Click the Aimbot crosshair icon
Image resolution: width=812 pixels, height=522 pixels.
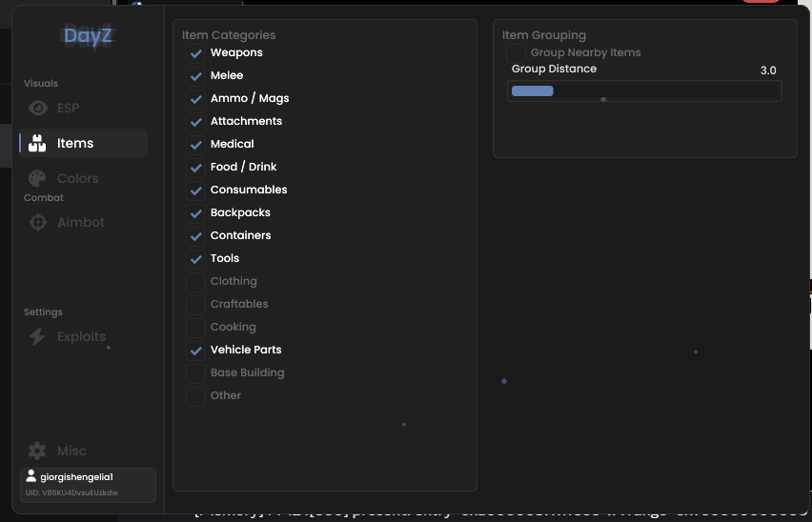pos(38,223)
